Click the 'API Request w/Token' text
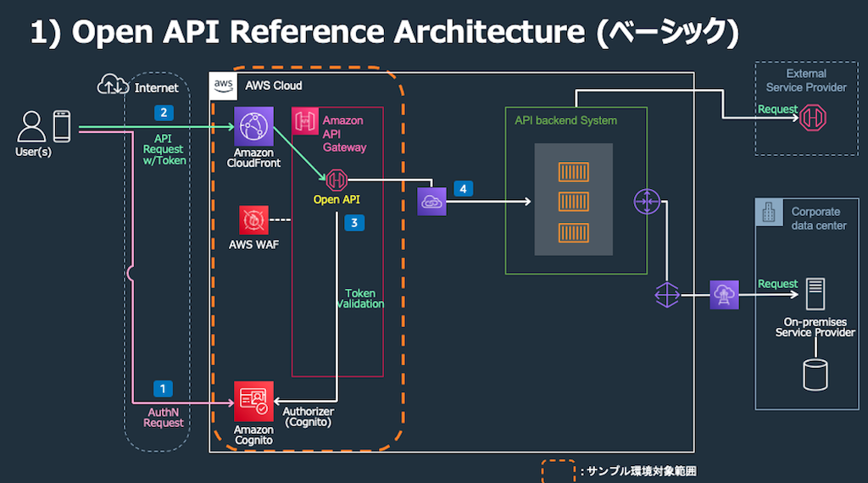 pyautogui.click(x=164, y=149)
